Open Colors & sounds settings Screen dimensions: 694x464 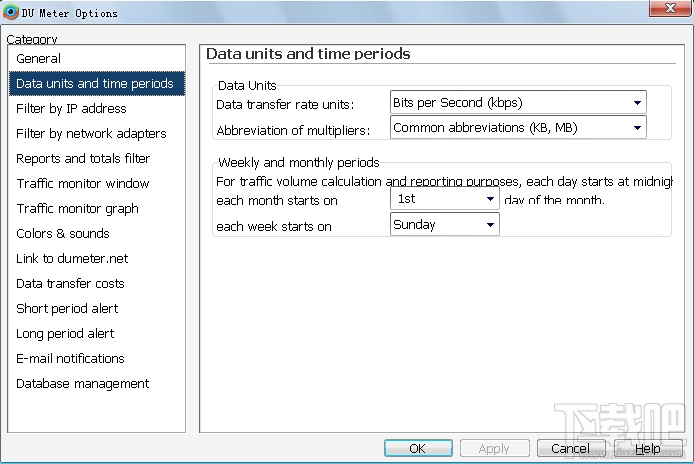[x=63, y=234]
